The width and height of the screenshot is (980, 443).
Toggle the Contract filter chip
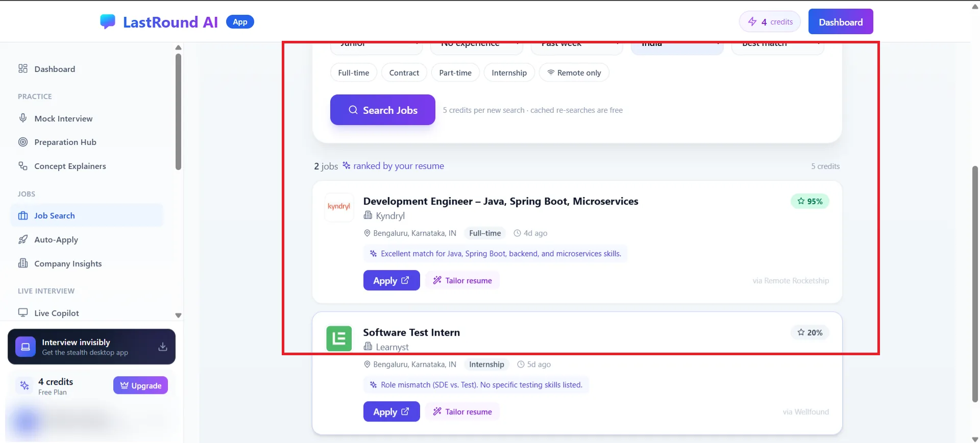tap(404, 72)
